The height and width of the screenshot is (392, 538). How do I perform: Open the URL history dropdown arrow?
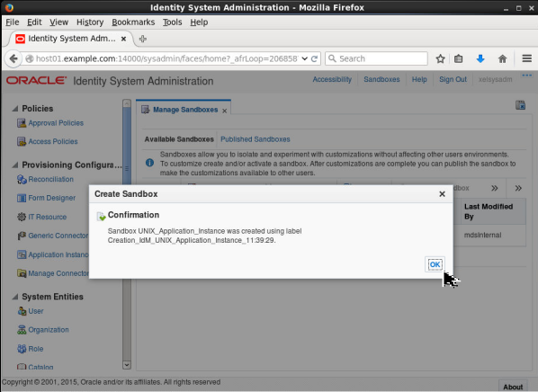pos(304,58)
